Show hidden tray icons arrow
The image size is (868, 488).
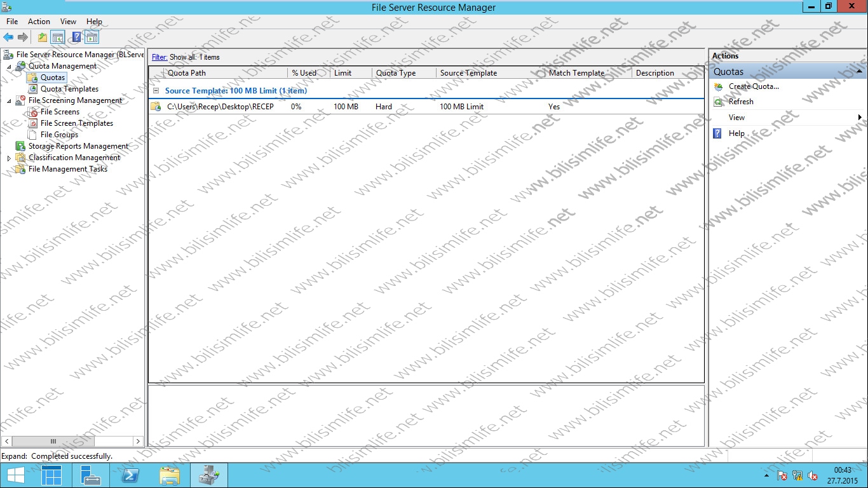pyautogui.click(x=766, y=475)
